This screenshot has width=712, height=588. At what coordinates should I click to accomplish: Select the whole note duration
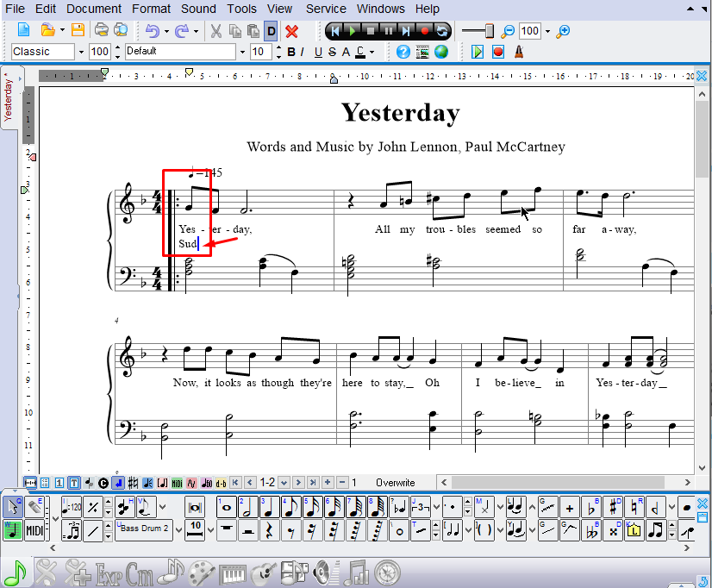click(x=226, y=507)
